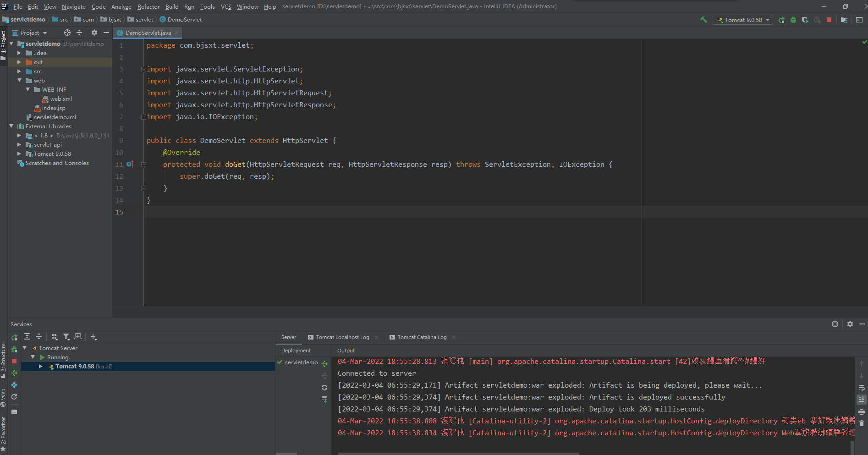This screenshot has height=455, width=868.
Task: Click the locate/select opened file icon in Project panel
Action: (67, 33)
